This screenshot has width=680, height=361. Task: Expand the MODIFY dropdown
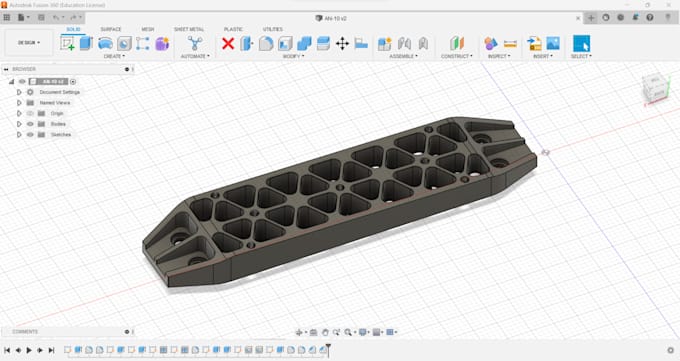click(x=294, y=56)
